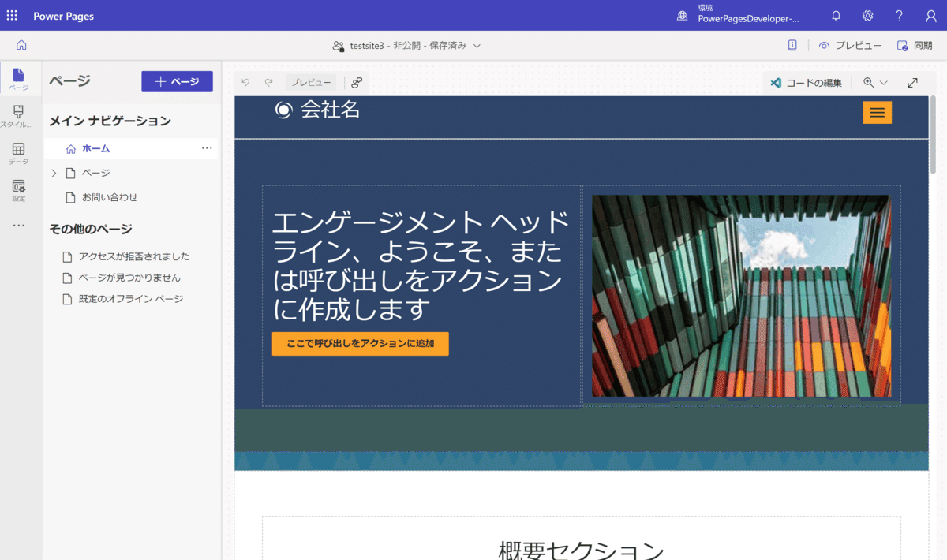
Task: Open the settings gear icon
Action: [868, 16]
